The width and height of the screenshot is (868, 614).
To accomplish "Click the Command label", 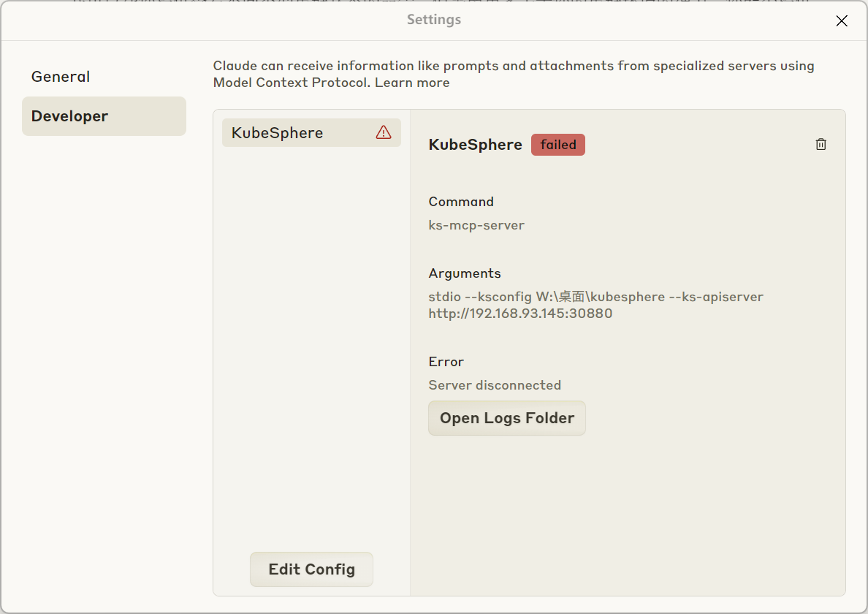I will point(461,202).
